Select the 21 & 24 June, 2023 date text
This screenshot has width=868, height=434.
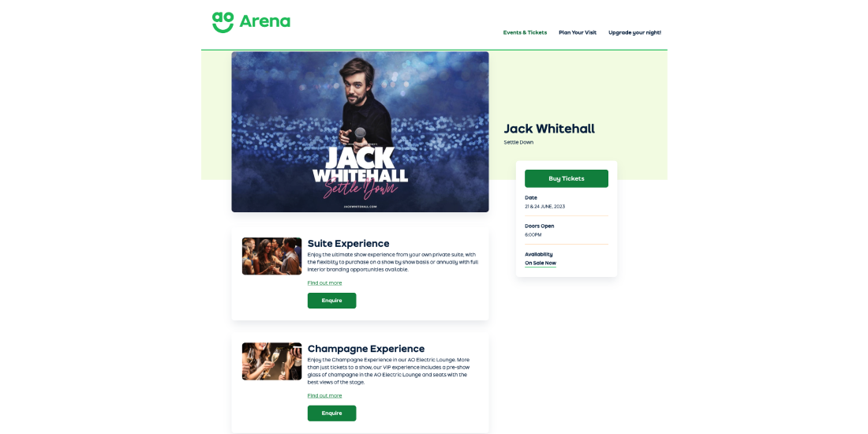[544, 207]
